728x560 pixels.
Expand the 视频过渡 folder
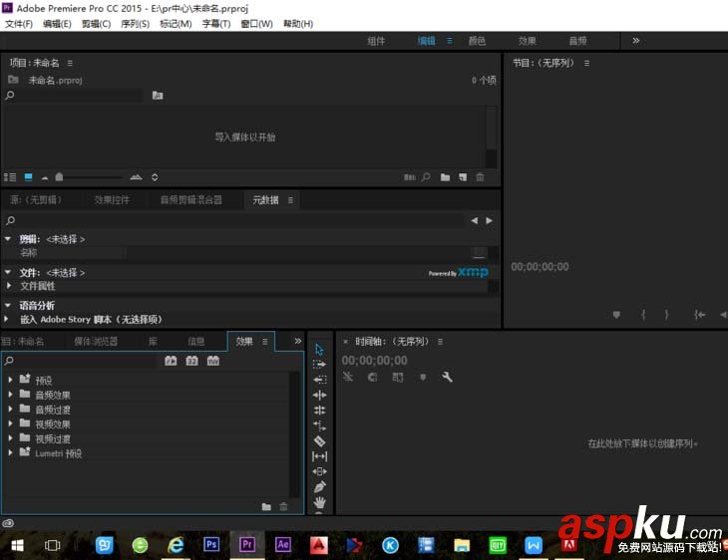(10, 437)
